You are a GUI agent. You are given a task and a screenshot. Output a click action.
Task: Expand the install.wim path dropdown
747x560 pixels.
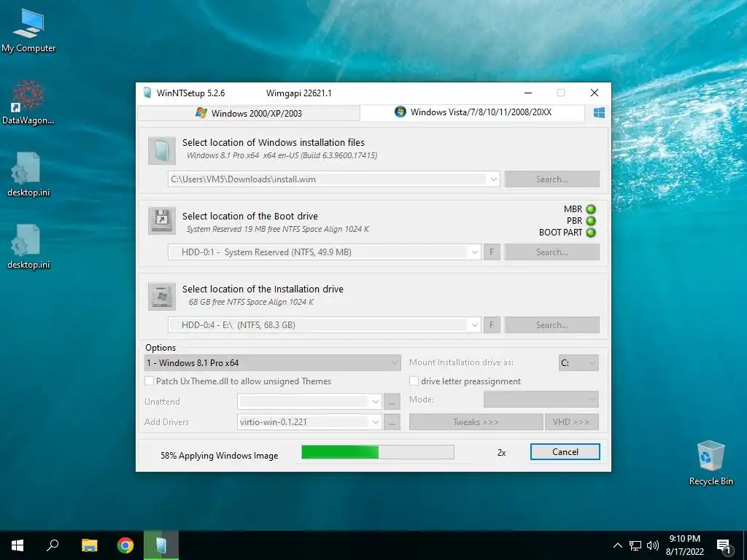[494, 179]
